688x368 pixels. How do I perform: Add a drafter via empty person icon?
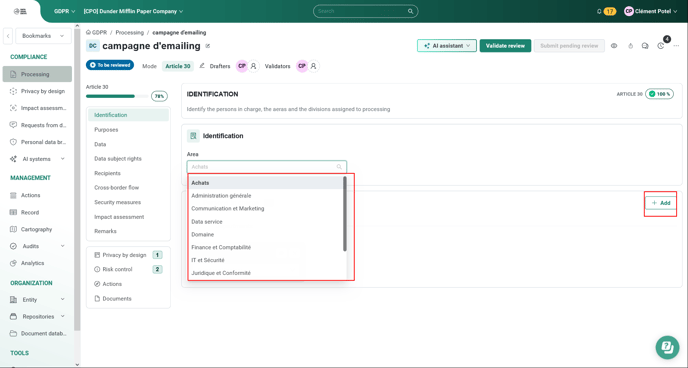click(x=254, y=66)
